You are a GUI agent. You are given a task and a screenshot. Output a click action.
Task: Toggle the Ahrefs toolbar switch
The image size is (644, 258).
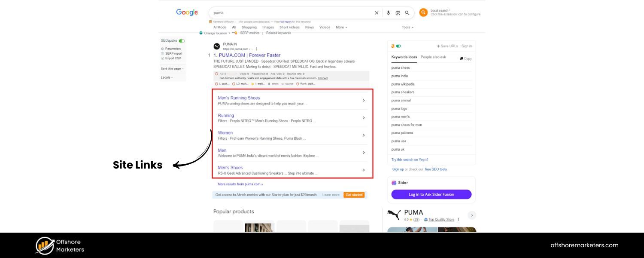(x=398, y=46)
